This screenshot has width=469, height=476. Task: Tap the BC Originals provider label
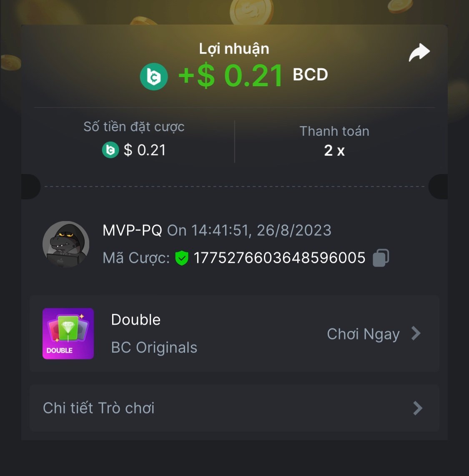click(154, 348)
